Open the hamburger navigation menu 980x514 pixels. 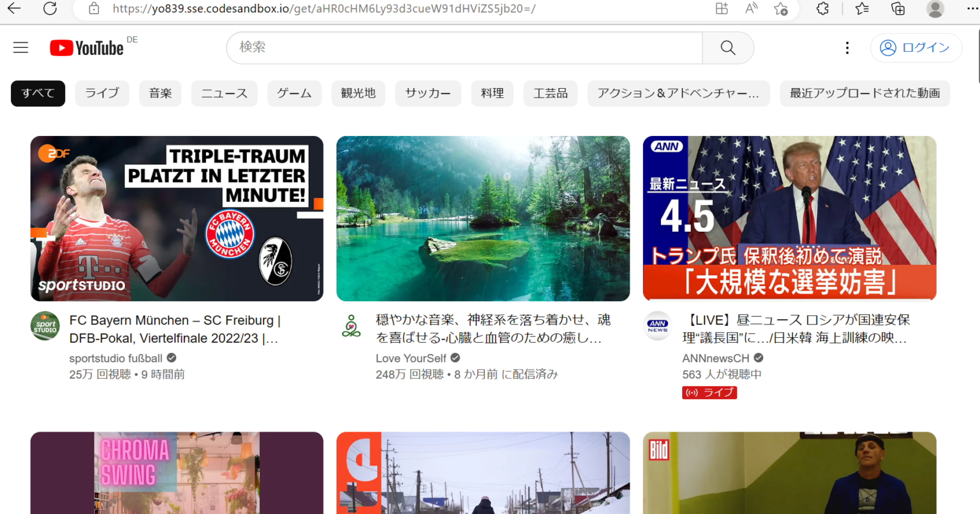(x=20, y=47)
